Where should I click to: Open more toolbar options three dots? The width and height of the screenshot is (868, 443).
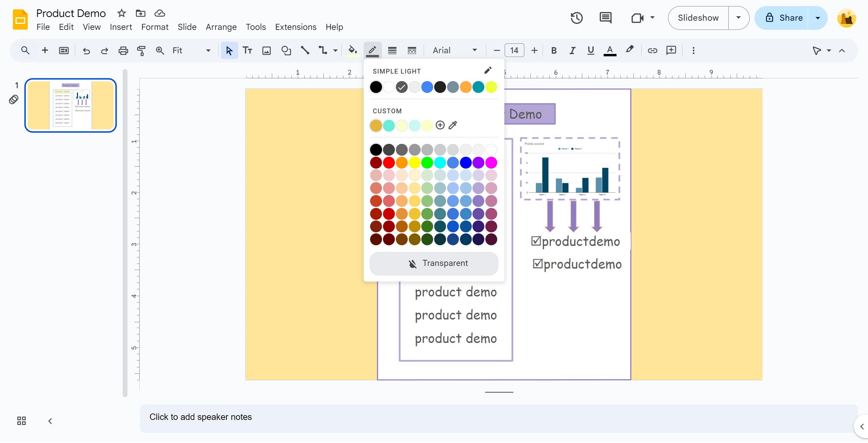[693, 51]
